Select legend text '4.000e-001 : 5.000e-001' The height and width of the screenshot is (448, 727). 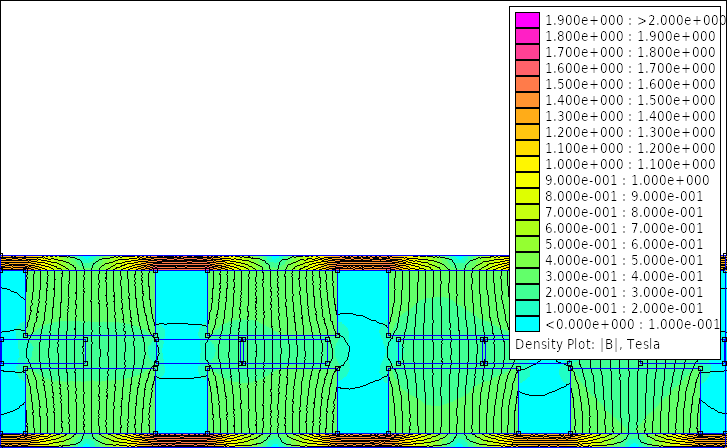point(624,260)
